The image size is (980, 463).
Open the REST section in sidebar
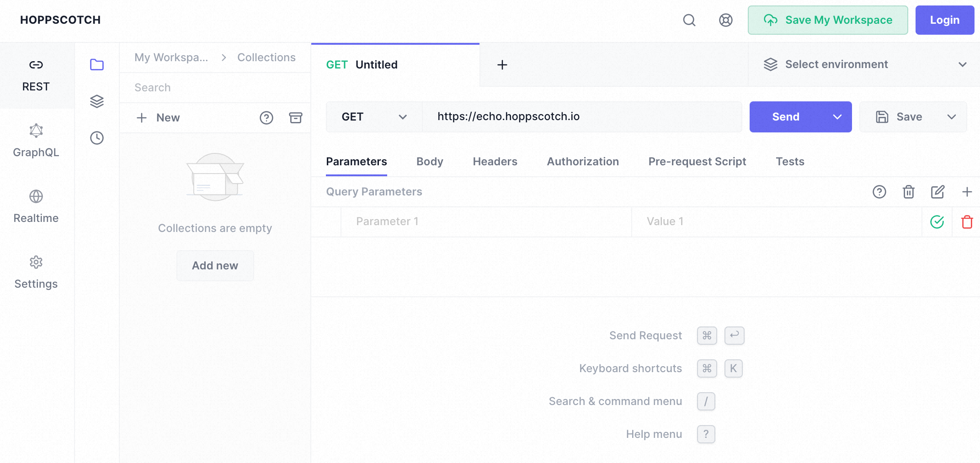coord(36,76)
